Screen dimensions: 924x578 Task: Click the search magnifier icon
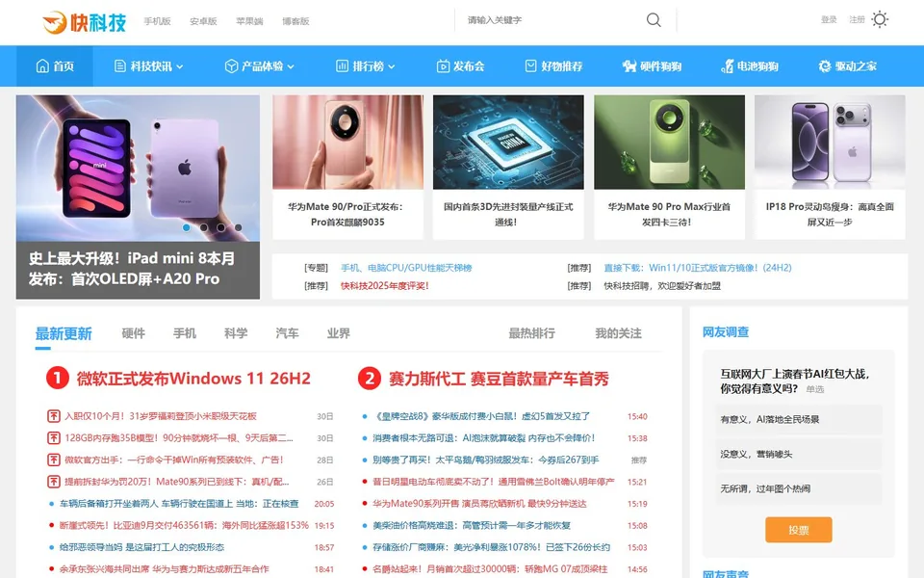click(654, 20)
